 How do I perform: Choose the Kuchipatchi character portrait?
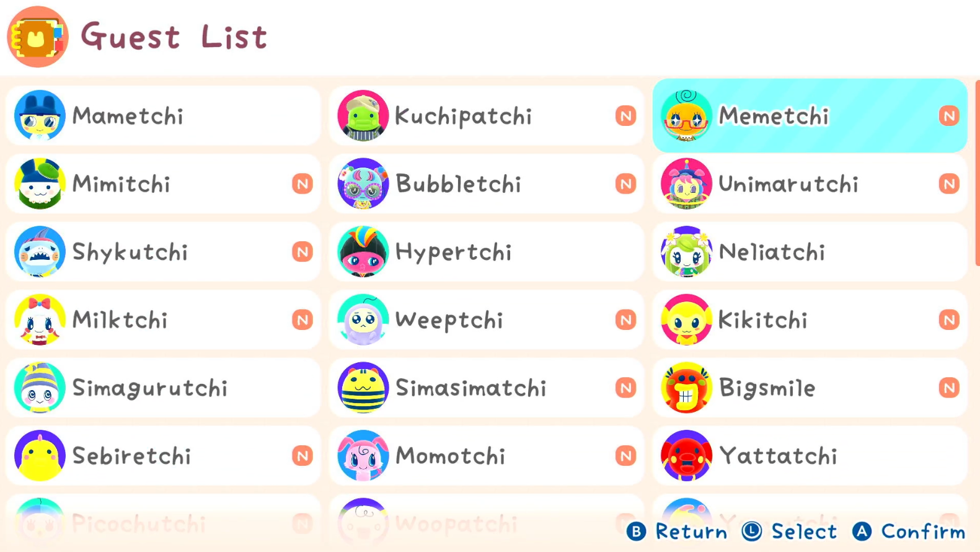coord(363,116)
